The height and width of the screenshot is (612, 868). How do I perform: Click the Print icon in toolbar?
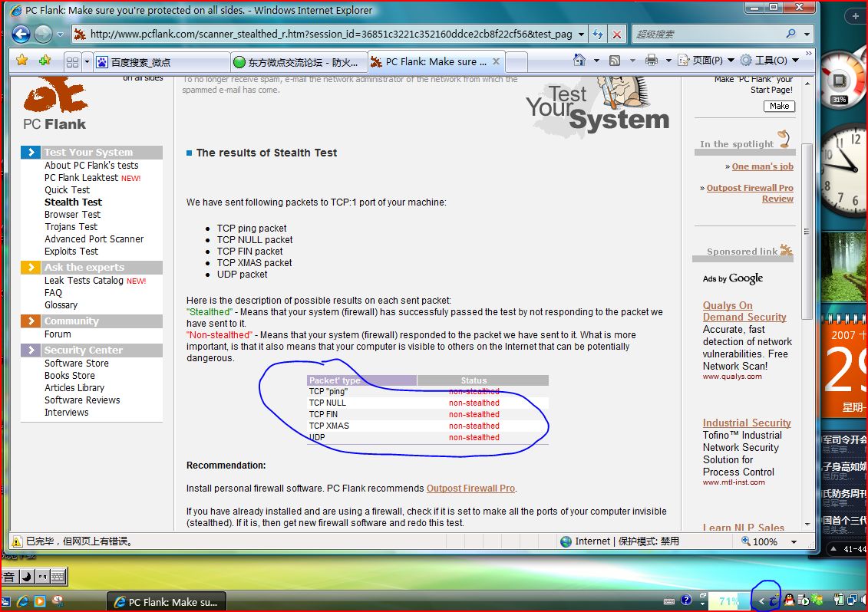pyautogui.click(x=652, y=61)
